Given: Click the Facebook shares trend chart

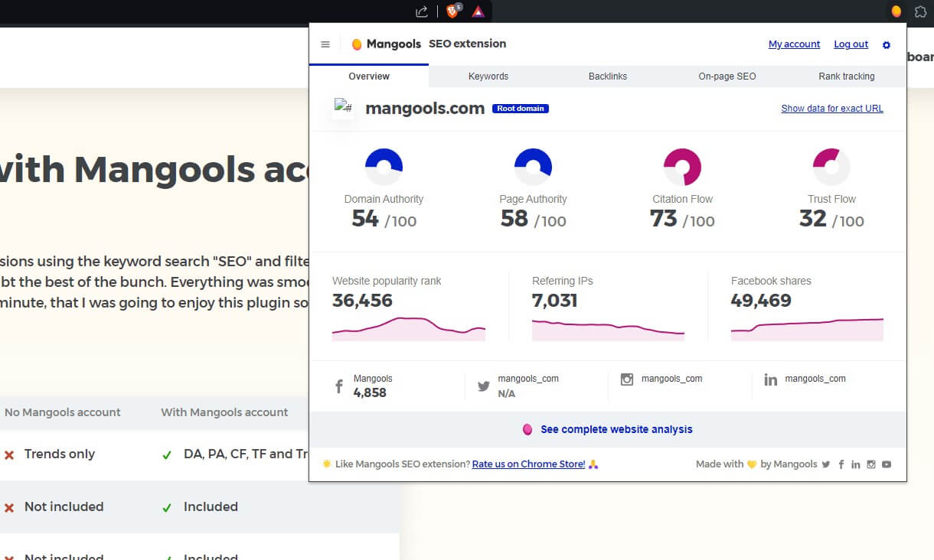Looking at the screenshot, I should 807,330.
